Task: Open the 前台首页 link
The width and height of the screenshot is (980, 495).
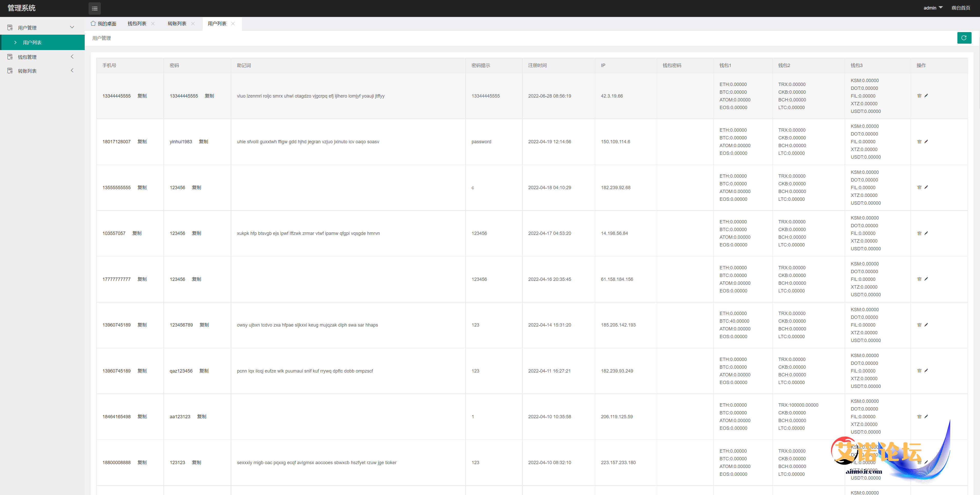Action: click(x=960, y=8)
